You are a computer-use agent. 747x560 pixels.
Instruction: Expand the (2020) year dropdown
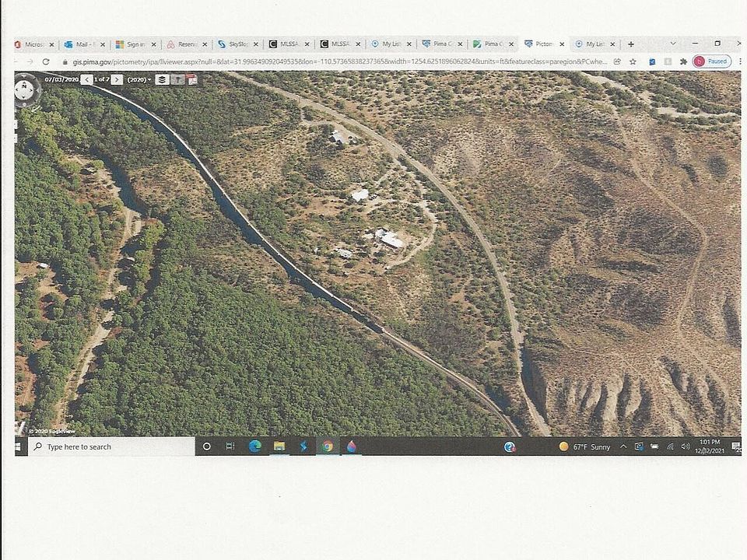(x=139, y=79)
